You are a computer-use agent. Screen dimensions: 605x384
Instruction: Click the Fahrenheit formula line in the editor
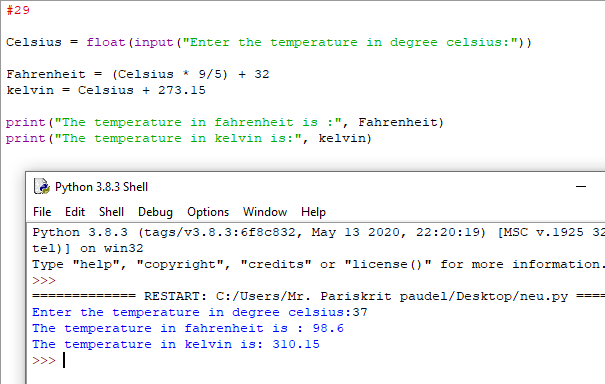coord(138,74)
